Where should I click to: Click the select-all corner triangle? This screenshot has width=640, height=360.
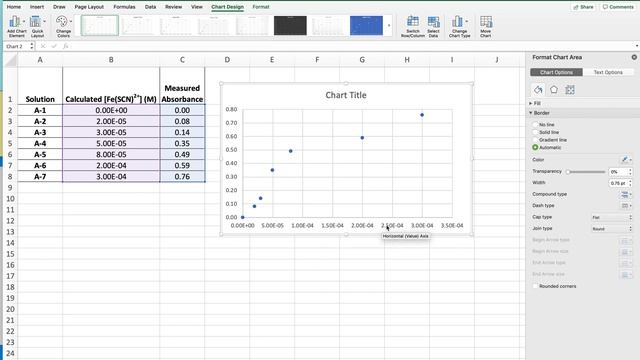coord(11,60)
